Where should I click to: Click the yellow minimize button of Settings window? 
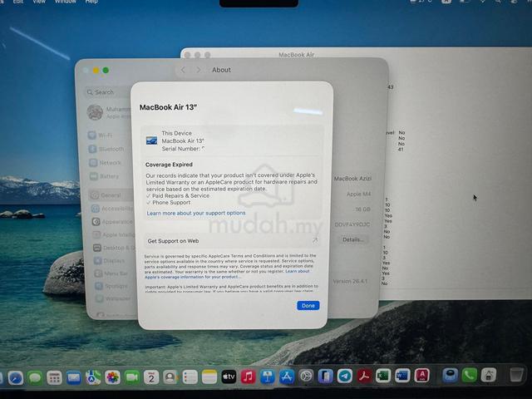(x=96, y=70)
